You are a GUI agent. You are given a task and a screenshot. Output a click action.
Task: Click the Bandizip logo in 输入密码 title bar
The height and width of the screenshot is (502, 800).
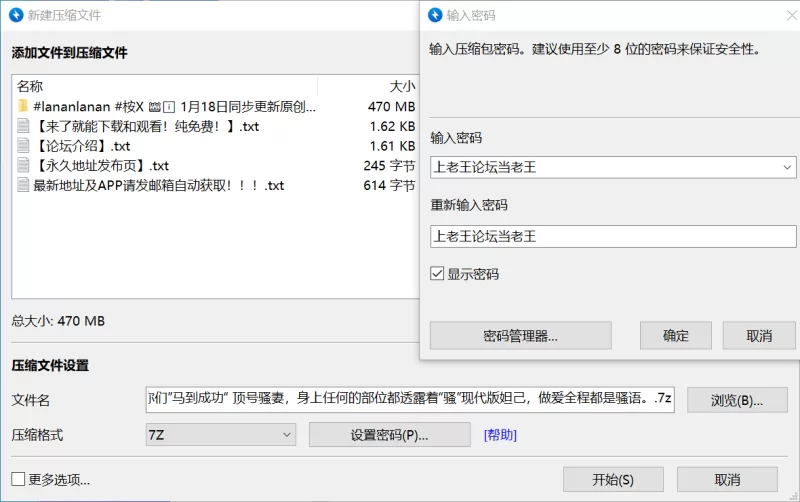click(435, 15)
